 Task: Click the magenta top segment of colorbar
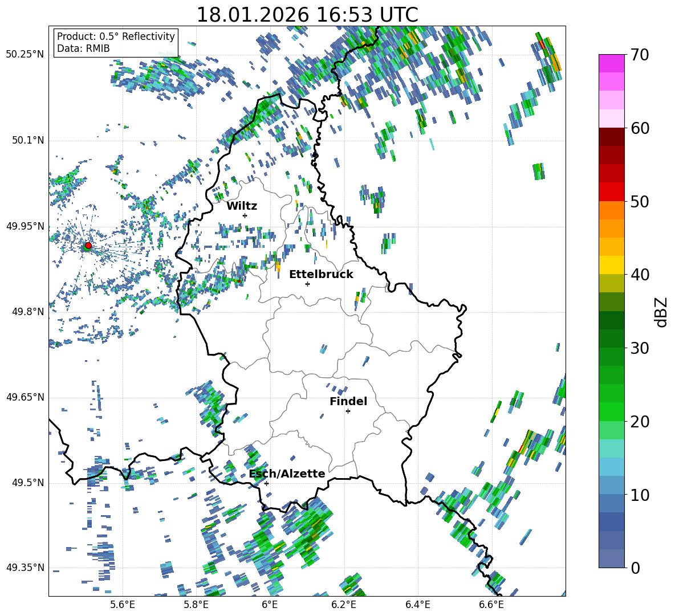pos(611,63)
